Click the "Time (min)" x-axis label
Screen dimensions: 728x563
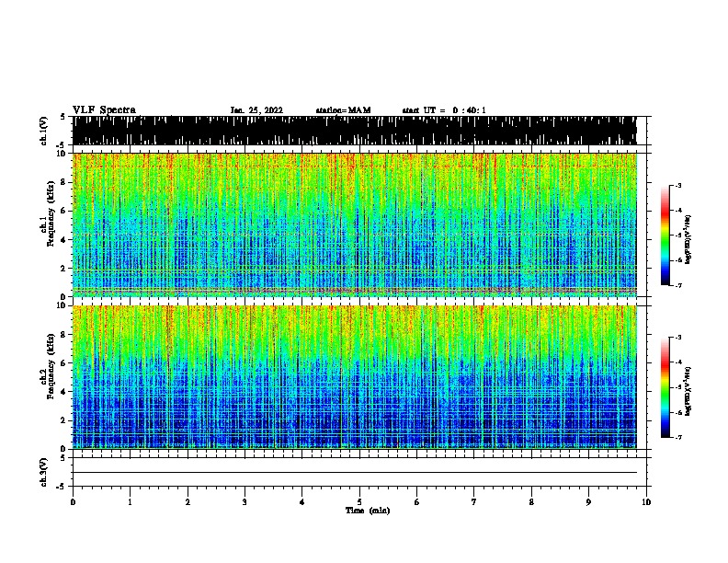368,511
